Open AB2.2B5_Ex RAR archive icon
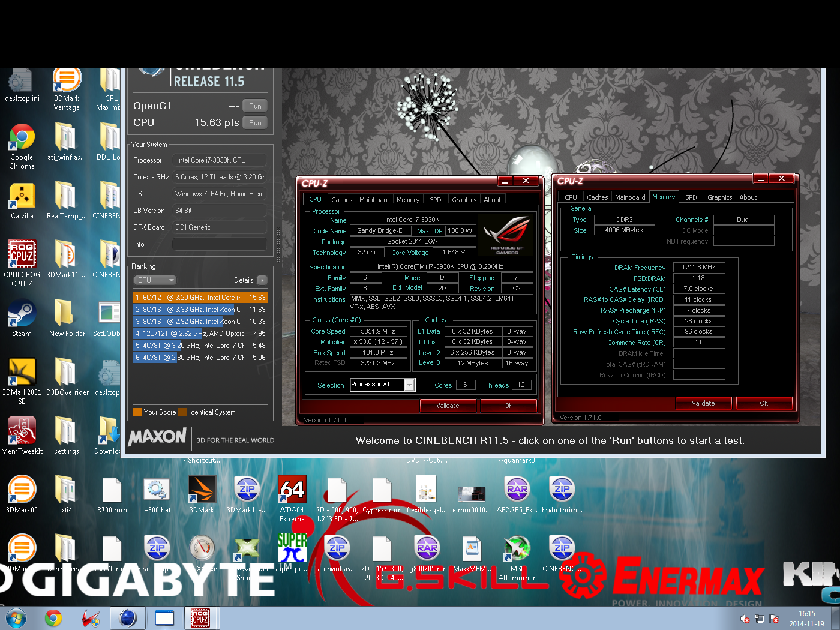The image size is (840, 630). 517,494
